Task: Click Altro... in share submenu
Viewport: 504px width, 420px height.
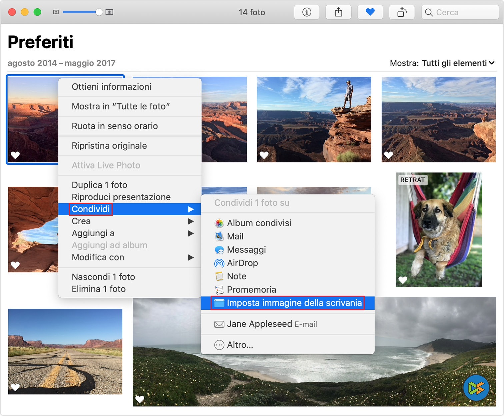Action: (x=240, y=345)
